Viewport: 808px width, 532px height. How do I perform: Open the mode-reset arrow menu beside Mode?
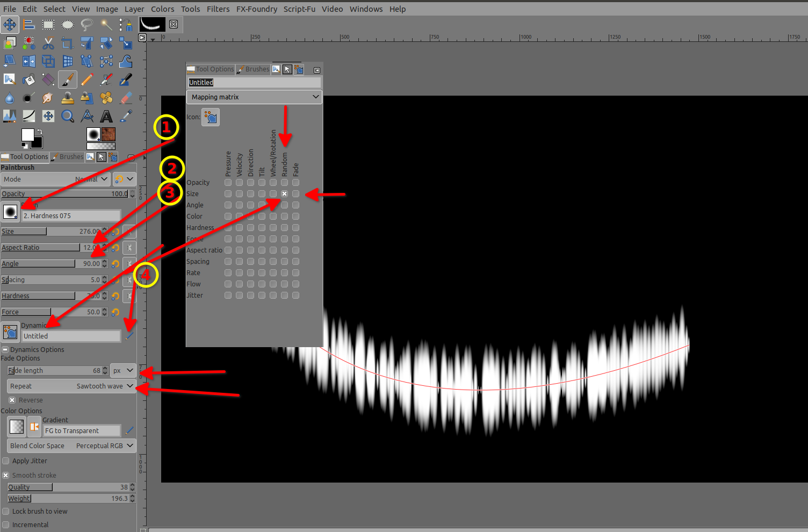(x=124, y=179)
